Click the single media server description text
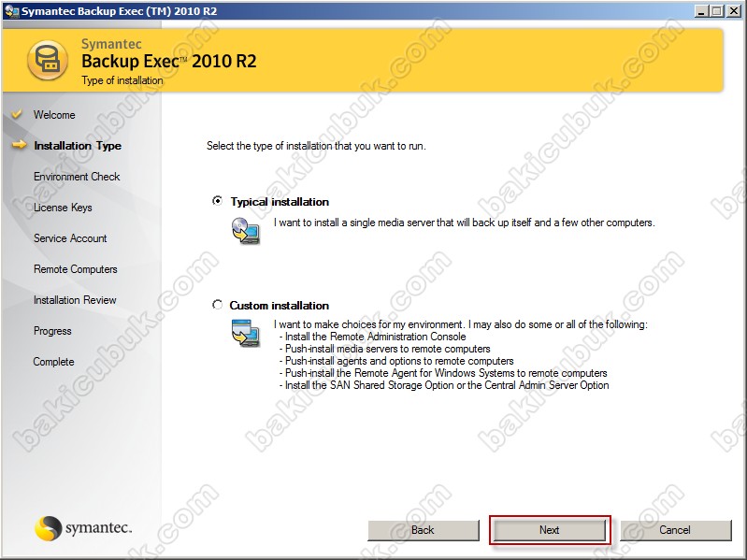747x560 pixels. [464, 223]
